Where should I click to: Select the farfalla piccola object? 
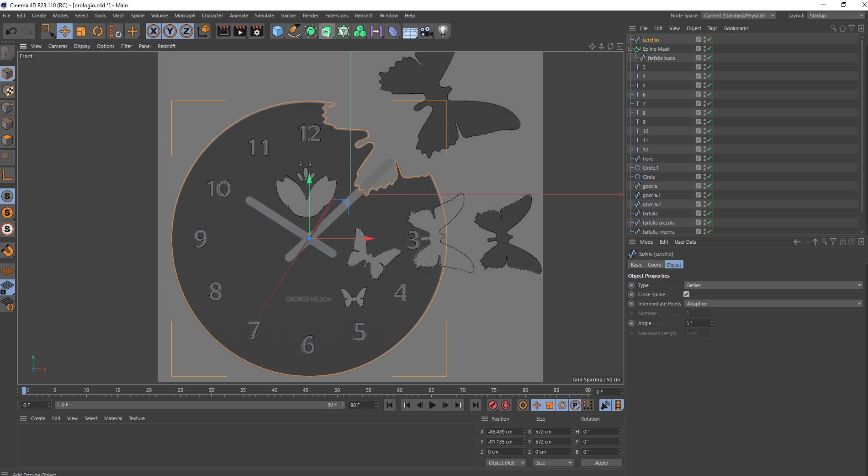coord(658,223)
